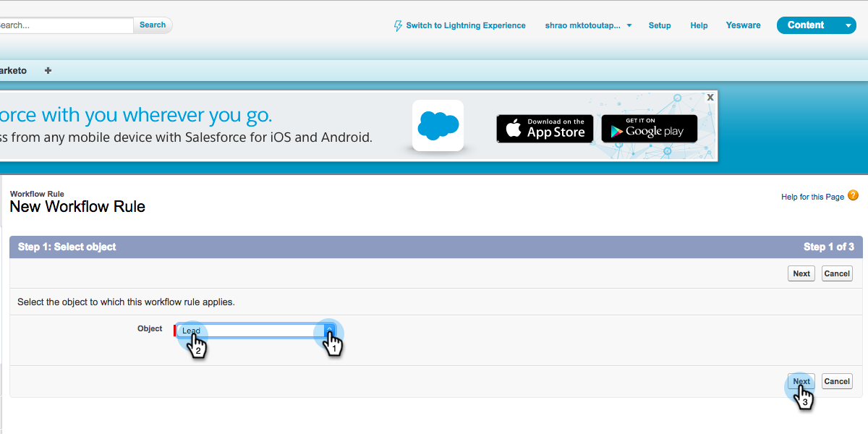Image resolution: width=868 pixels, height=434 pixels.
Task: Click the Content app button
Action: point(806,25)
